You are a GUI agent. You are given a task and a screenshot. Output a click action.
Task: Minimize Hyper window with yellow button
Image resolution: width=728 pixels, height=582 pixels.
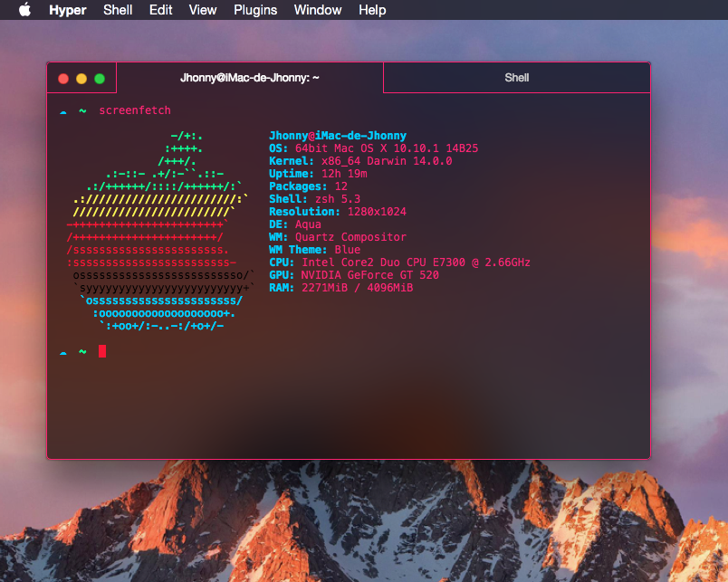pos(81,79)
